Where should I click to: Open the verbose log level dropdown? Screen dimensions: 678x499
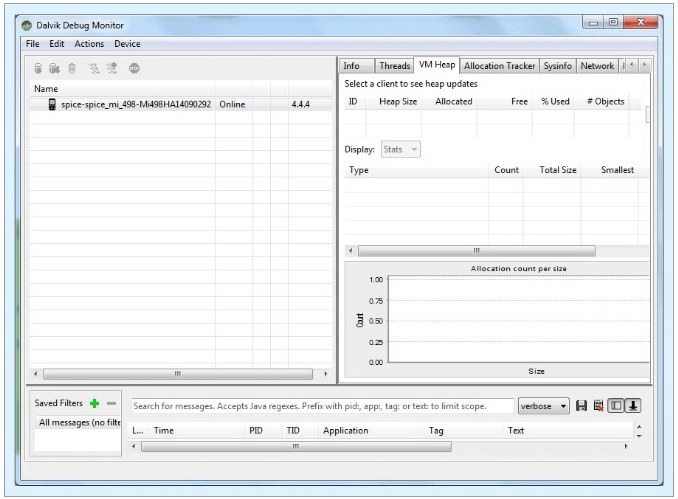[x=544, y=406]
